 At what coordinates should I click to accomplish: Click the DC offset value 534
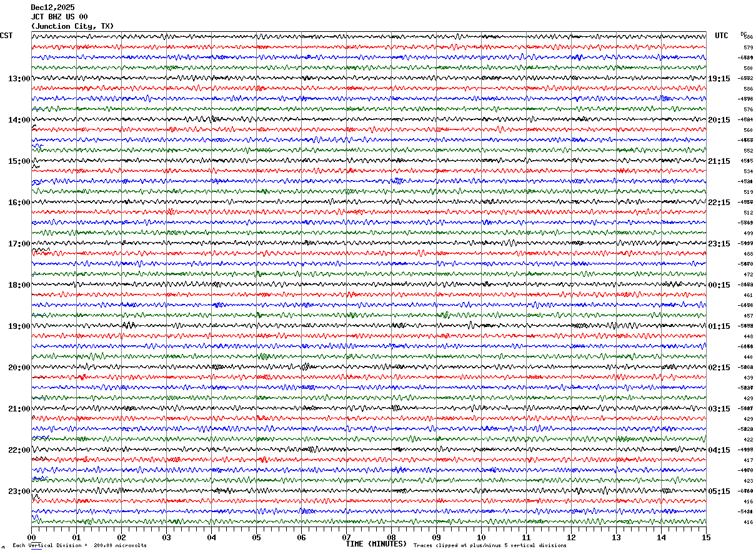coord(748,171)
